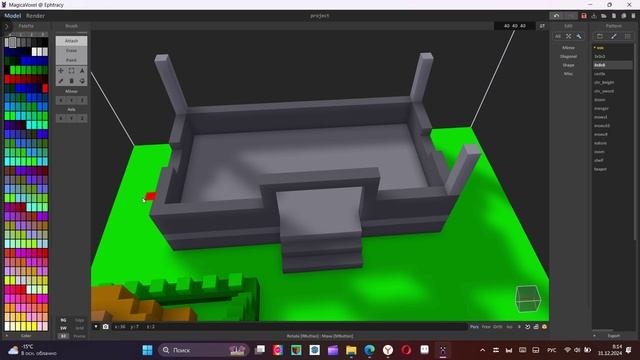Select the Attach brush mode
The width and height of the screenshot is (640, 360).
71,41
